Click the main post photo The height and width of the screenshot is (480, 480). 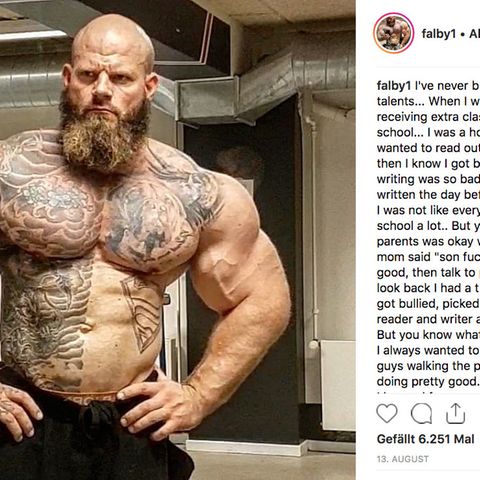click(x=177, y=240)
